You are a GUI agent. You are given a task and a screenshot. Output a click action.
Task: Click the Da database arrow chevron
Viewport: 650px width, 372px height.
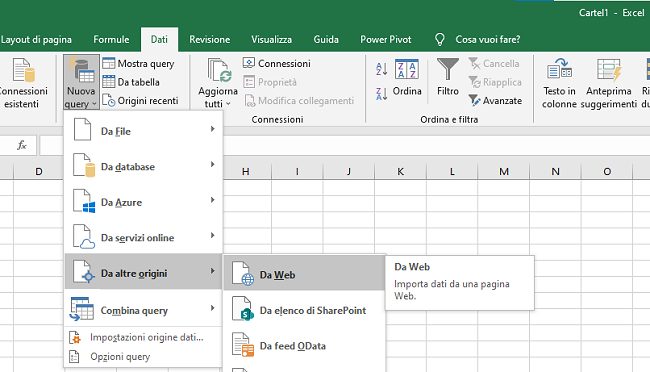pos(212,164)
